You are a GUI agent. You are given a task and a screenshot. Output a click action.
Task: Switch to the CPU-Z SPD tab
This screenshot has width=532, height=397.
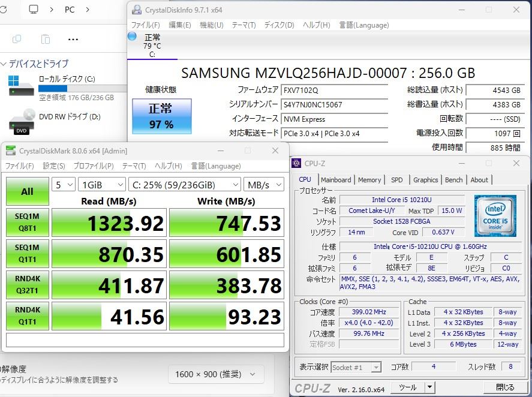tap(396, 180)
